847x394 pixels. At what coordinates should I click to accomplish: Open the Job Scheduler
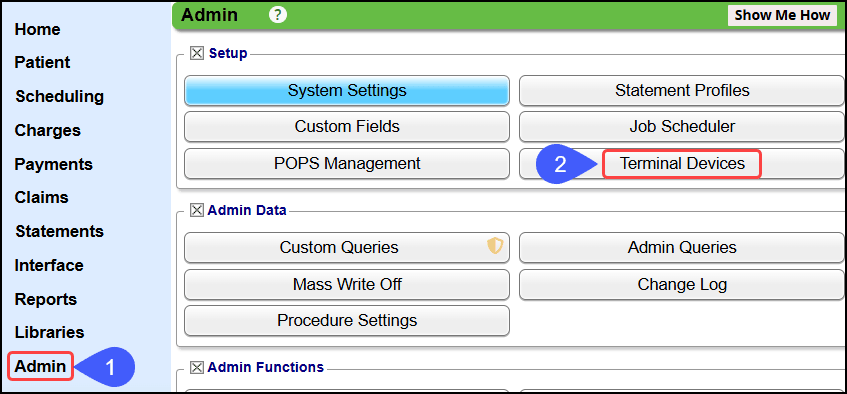click(682, 126)
